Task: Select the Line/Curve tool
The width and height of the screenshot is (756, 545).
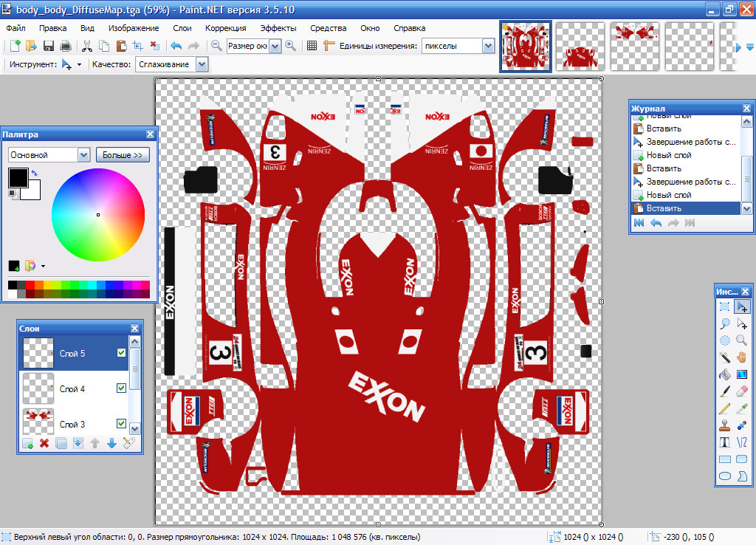Action: tap(741, 442)
